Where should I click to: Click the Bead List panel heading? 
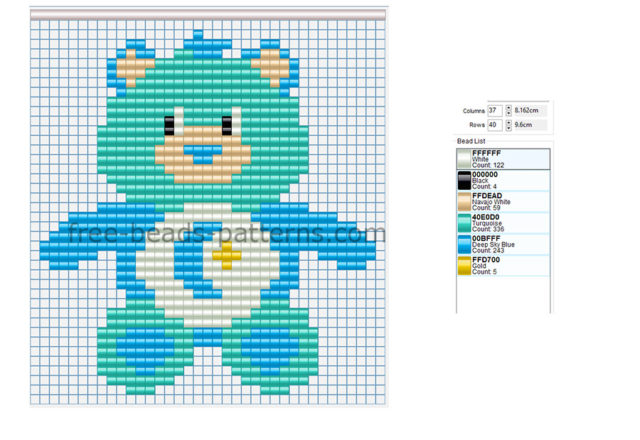click(471, 141)
